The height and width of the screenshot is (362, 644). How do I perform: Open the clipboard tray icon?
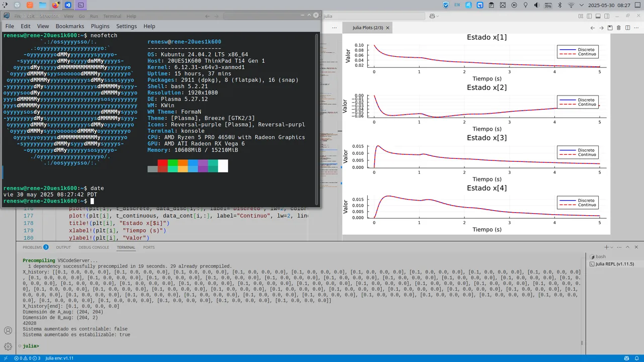pyautogui.click(x=492, y=5)
